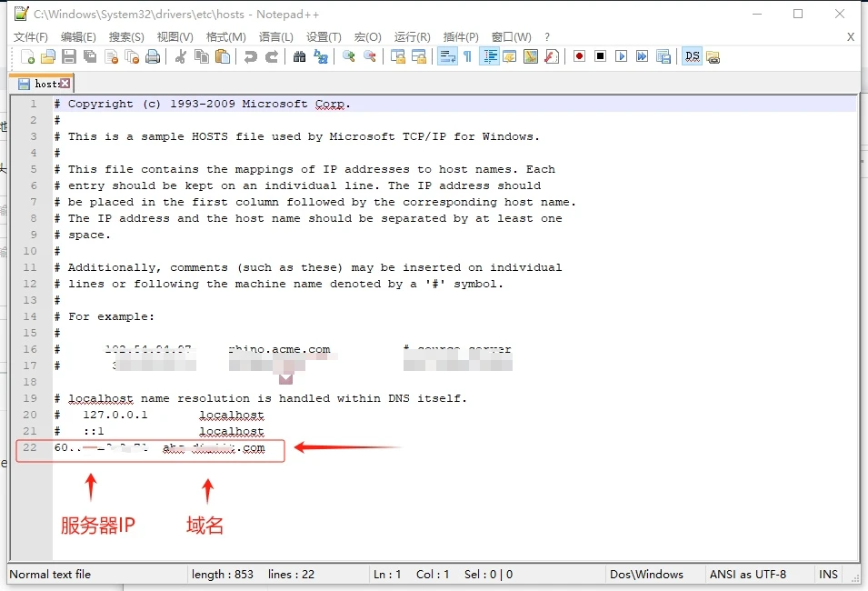Expand the 插件(P) menu
Image resolution: width=868 pixels, height=591 pixels.
pos(461,37)
